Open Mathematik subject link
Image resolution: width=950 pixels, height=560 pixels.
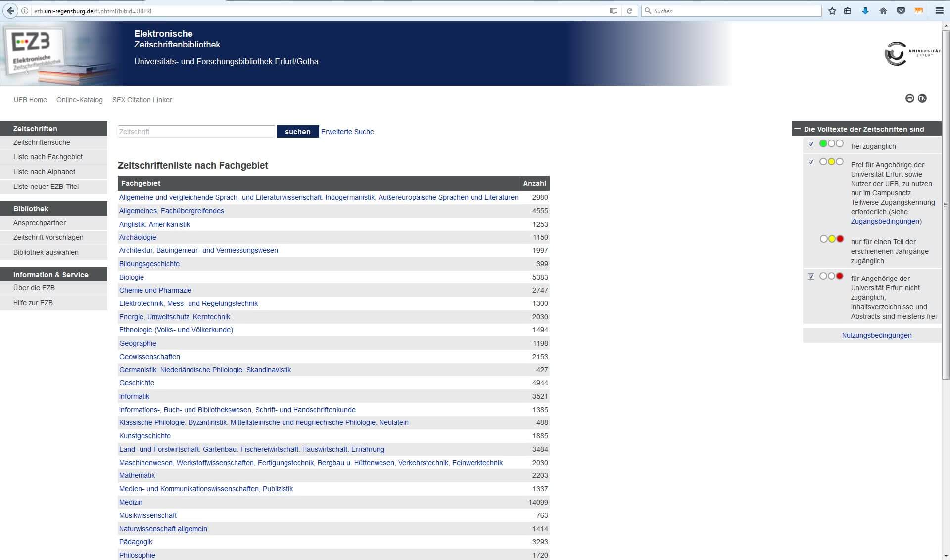click(x=137, y=475)
